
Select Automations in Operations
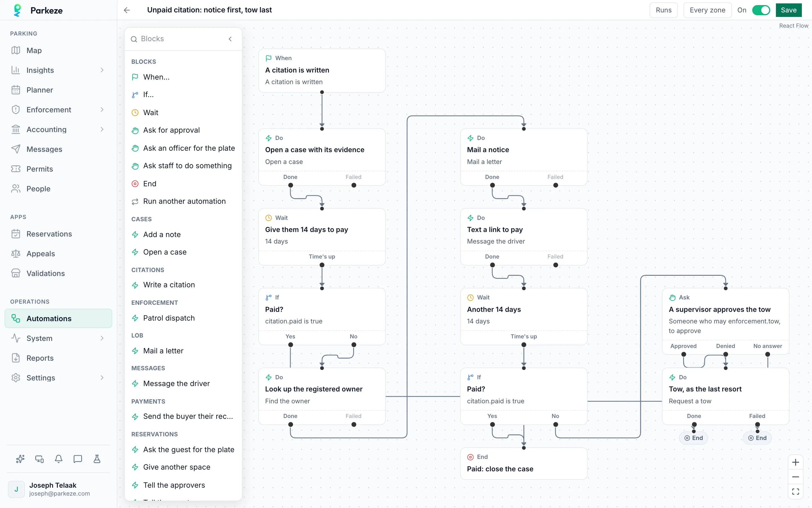58,319
